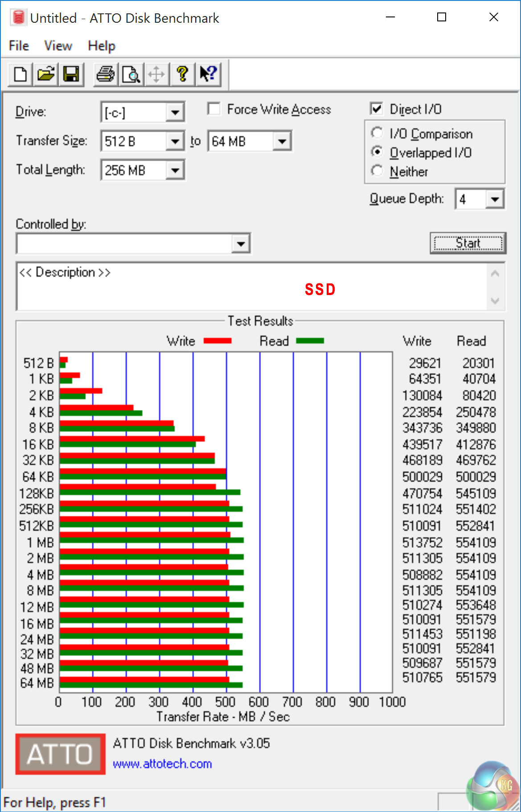Click the red SSD description text
Image resolution: width=521 pixels, height=812 pixels.
tap(320, 289)
